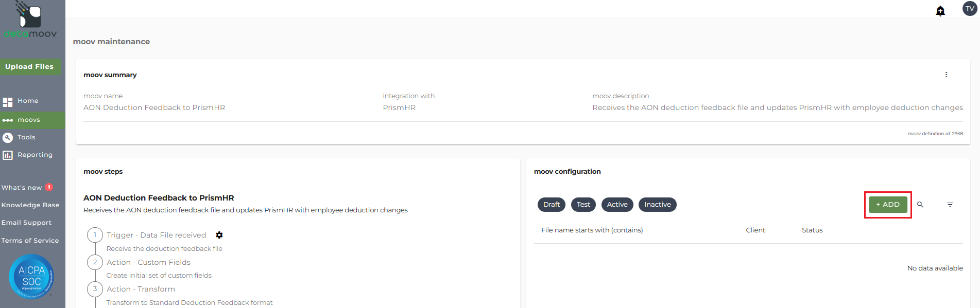Image resolution: width=980 pixels, height=308 pixels.
Task: Click 'Receive the deduction feedback file' text
Action: tap(164, 249)
